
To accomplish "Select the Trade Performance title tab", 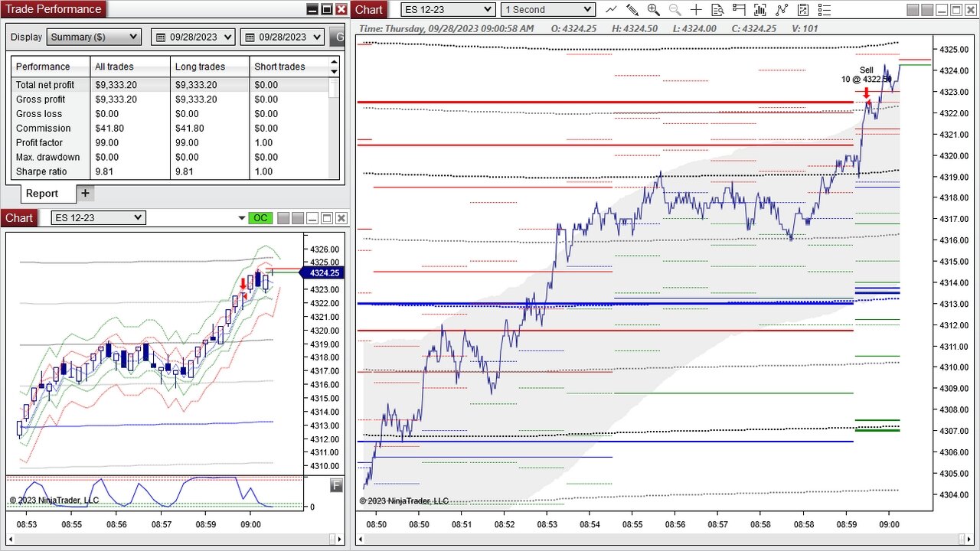I will [54, 9].
